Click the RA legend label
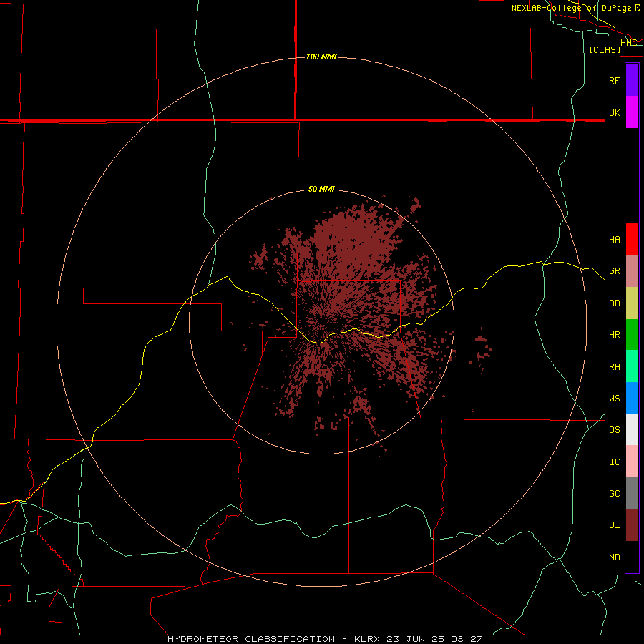 615,367
